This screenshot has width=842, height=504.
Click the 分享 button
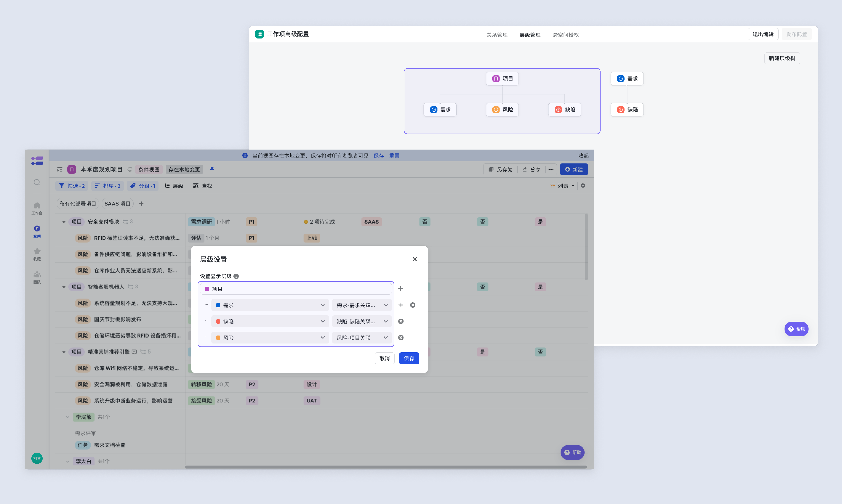click(531, 170)
